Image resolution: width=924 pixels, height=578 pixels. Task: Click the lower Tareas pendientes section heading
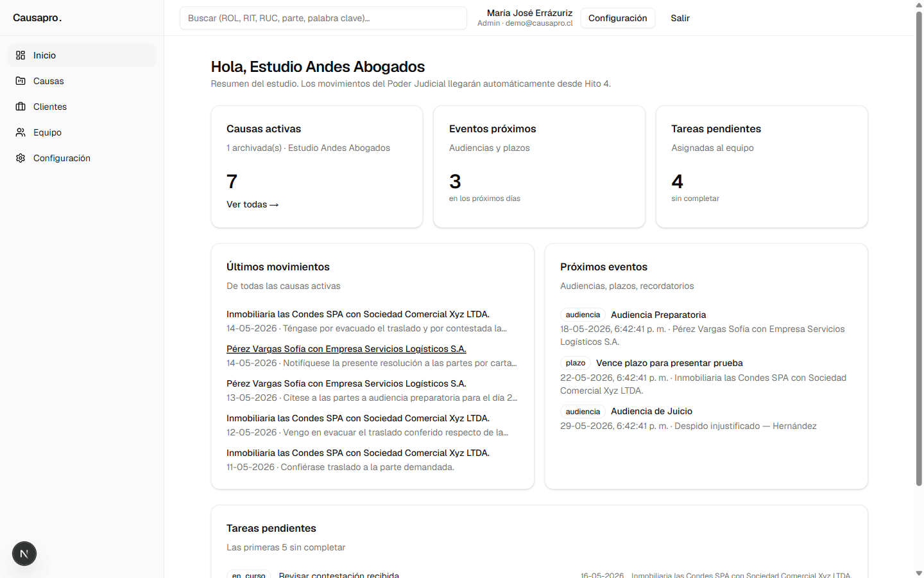click(271, 528)
